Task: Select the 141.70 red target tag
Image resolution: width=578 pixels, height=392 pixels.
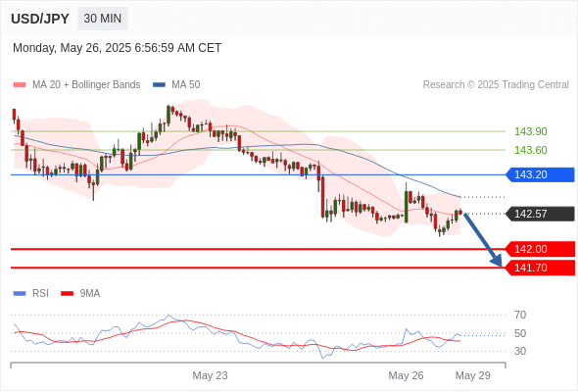Action: [540, 268]
